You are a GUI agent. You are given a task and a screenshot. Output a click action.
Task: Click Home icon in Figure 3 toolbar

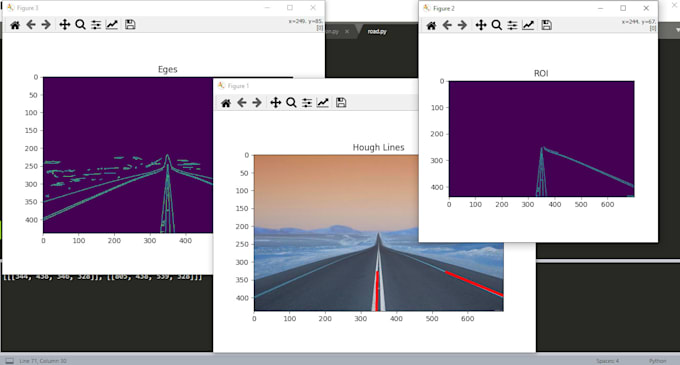(x=15, y=25)
